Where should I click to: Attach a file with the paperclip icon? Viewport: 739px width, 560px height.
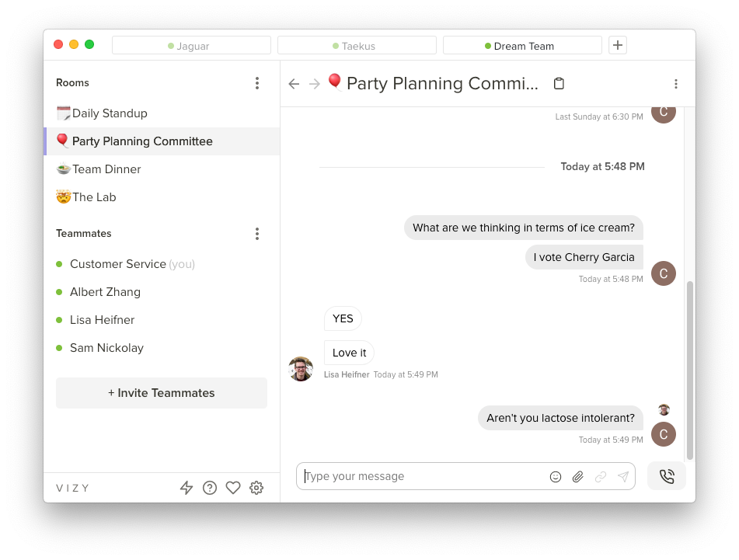[578, 476]
